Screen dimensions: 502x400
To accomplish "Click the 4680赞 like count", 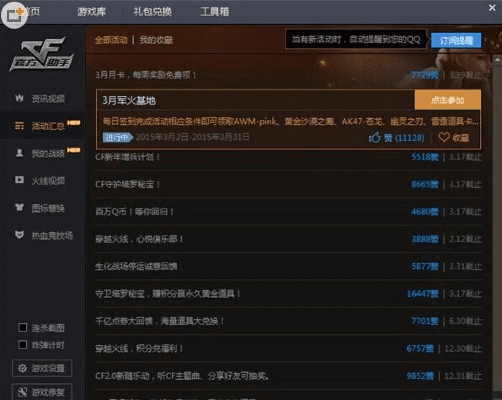I will [424, 212].
